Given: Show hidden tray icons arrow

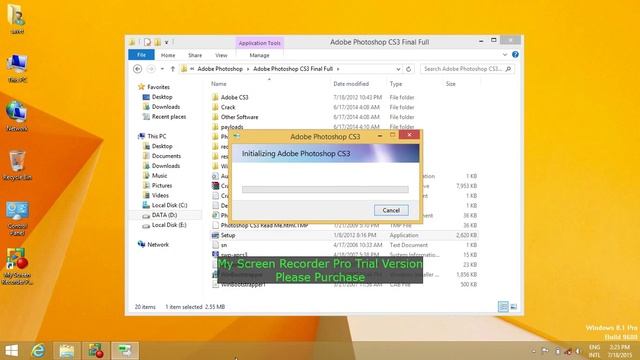Looking at the screenshot, I should point(534,351).
